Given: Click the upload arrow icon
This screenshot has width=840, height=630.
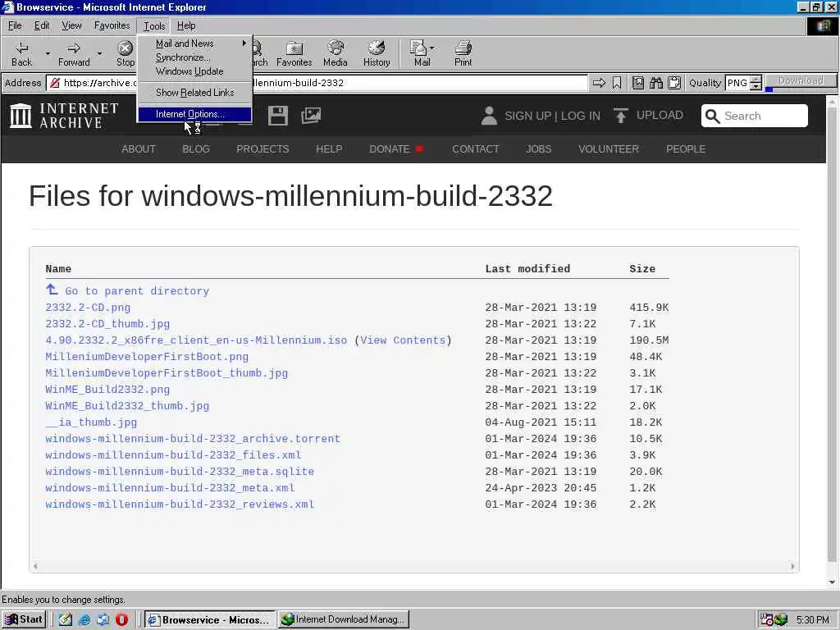Looking at the screenshot, I should coord(620,115).
